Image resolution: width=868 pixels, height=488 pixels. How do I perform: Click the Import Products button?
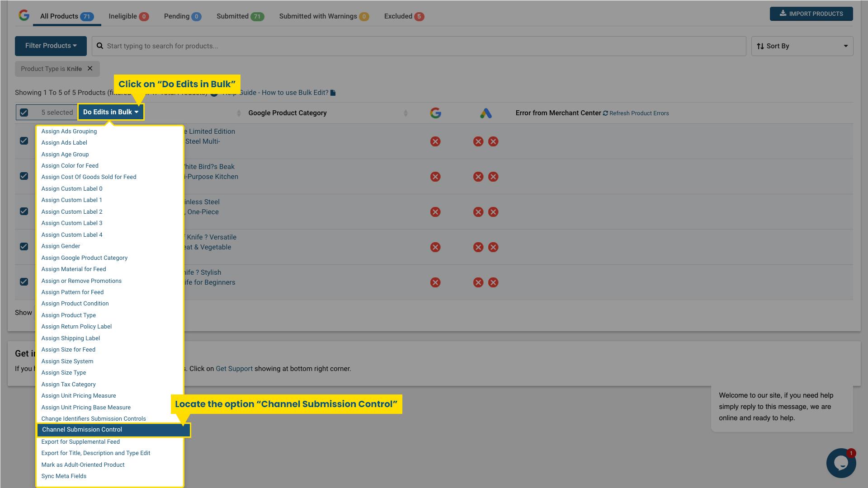[x=811, y=14]
